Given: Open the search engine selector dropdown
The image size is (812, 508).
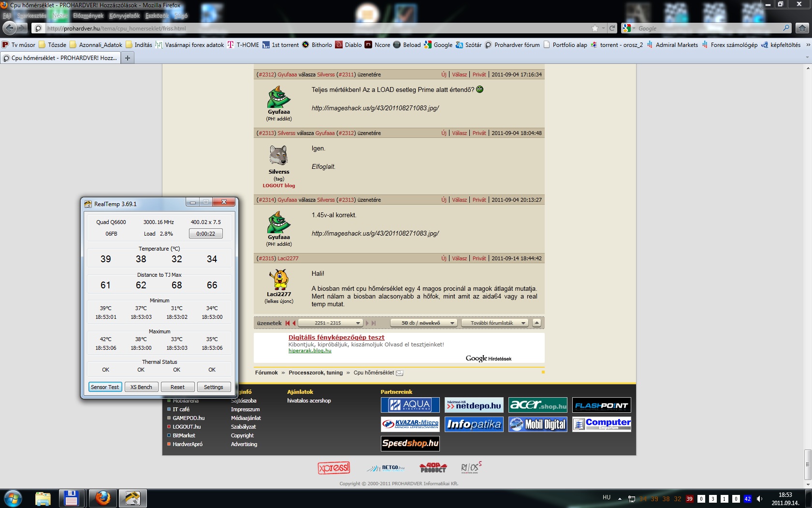Looking at the screenshot, I should pyautogui.click(x=629, y=28).
